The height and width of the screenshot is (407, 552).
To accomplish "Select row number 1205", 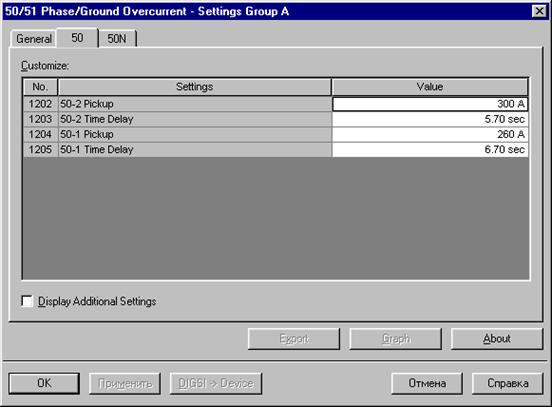I will point(40,150).
